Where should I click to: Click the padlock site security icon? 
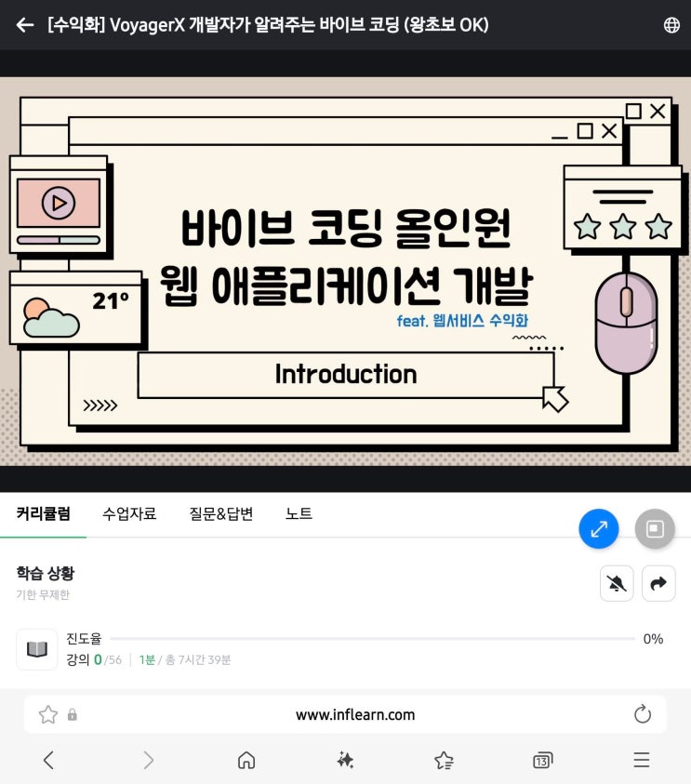pos(73,714)
